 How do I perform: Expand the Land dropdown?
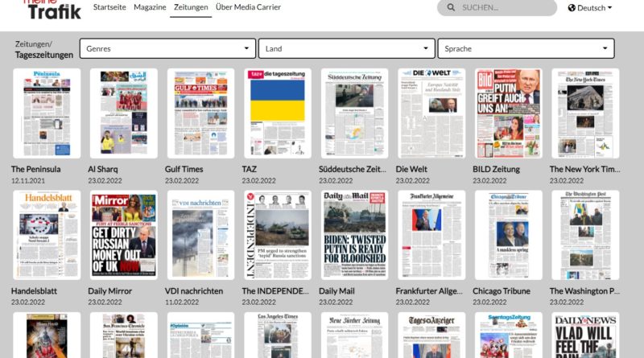(347, 48)
